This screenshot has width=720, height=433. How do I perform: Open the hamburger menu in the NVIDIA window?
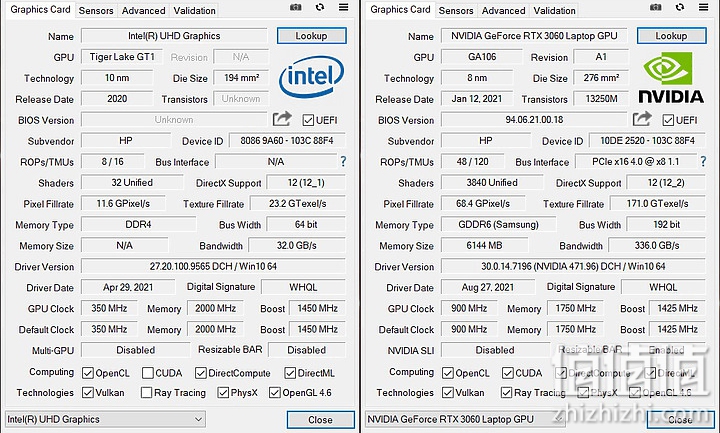703,7
